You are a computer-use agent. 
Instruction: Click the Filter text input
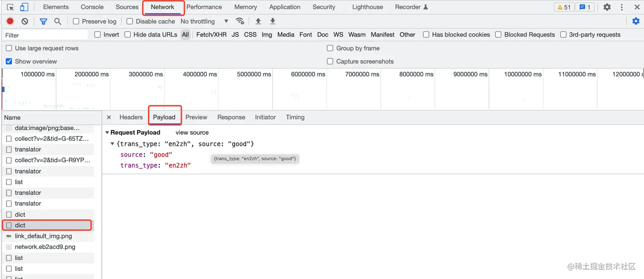pos(46,35)
